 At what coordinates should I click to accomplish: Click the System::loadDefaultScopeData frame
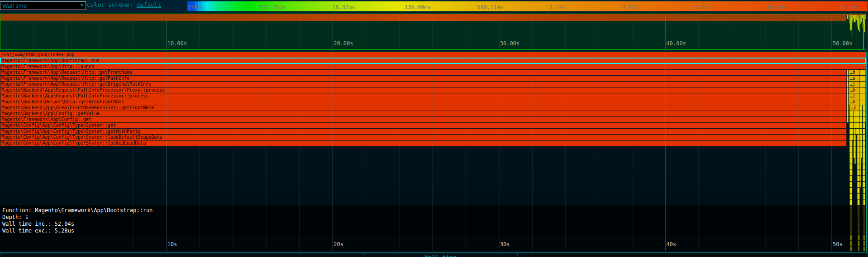[x=423, y=137]
